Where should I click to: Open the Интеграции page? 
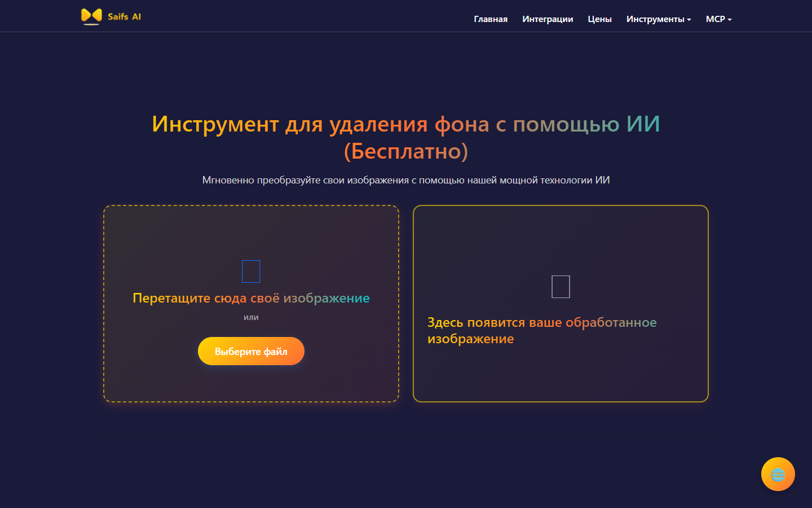tap(548, 19)
